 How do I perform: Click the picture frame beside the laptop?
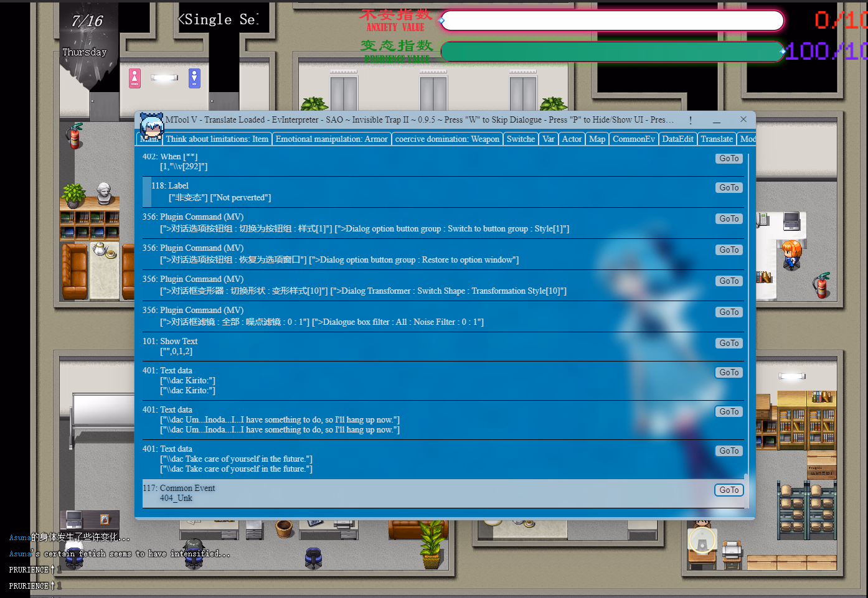tap(105, 520)
